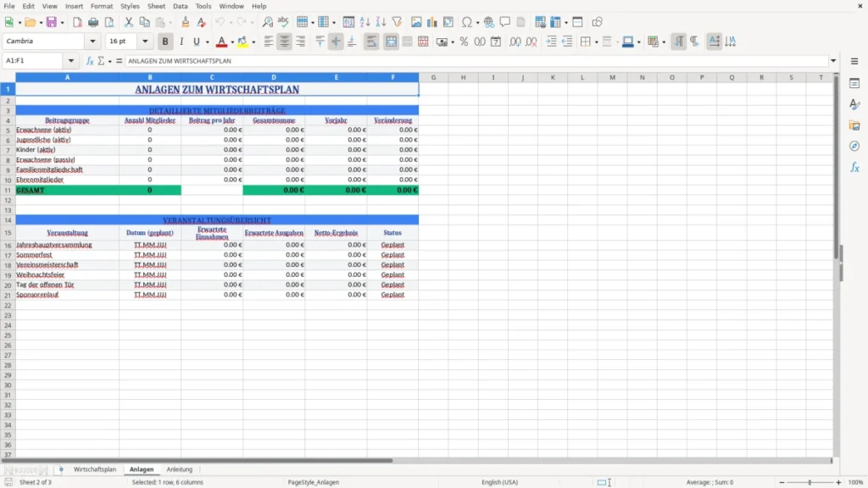
Task: Open Find and Replace
Action: 267,22
